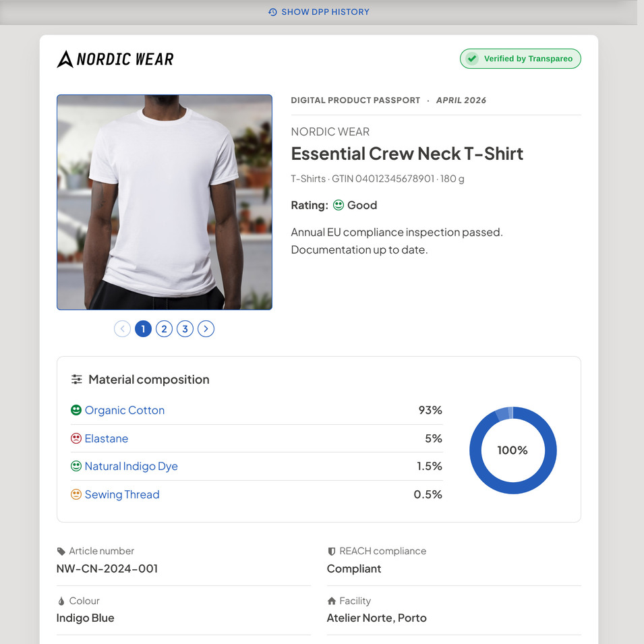Select the 5% Elastane value

pos(434,438)
